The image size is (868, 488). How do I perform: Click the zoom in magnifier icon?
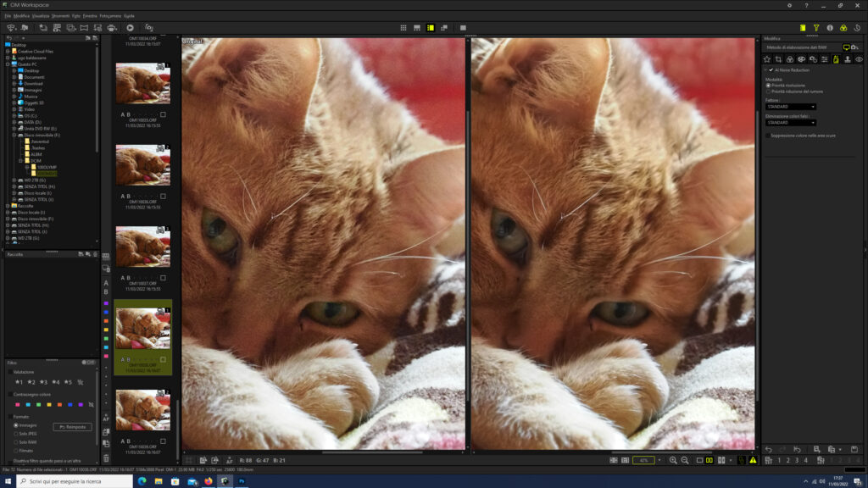tap(673, 460)
